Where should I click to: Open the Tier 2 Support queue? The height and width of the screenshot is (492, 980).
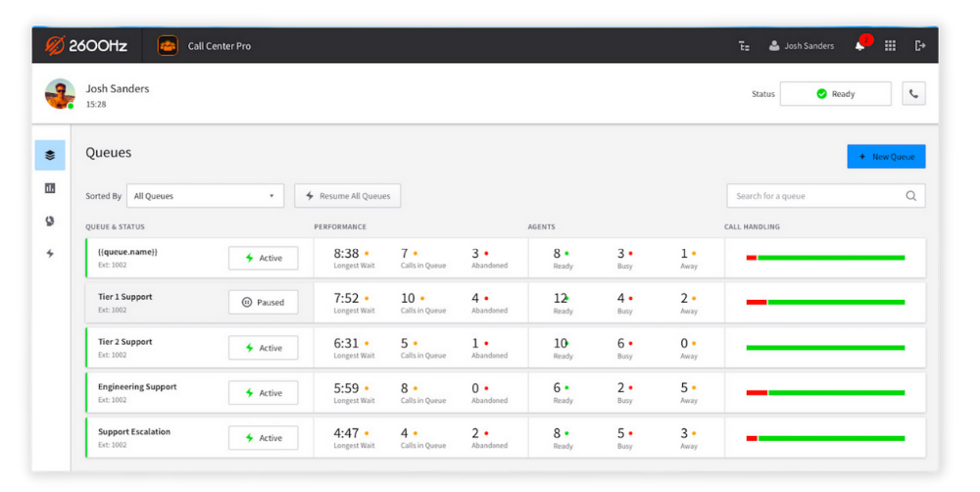(x=506, y=348)
